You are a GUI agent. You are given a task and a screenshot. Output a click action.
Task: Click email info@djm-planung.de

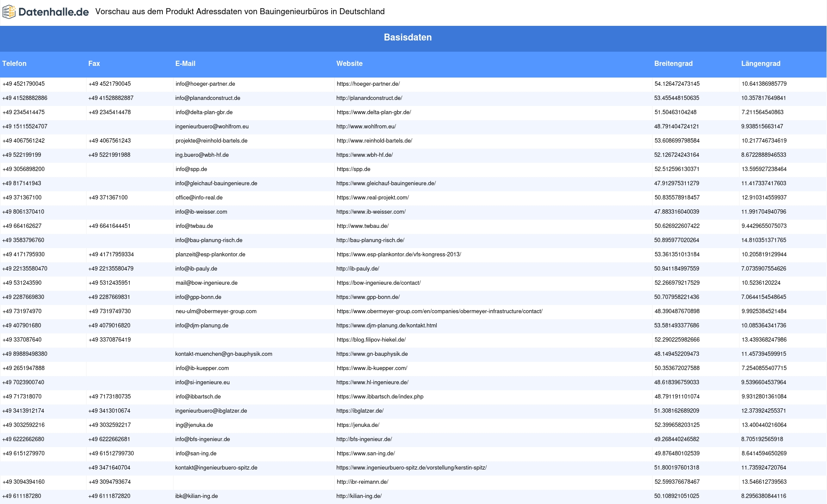tap(202, 326)
